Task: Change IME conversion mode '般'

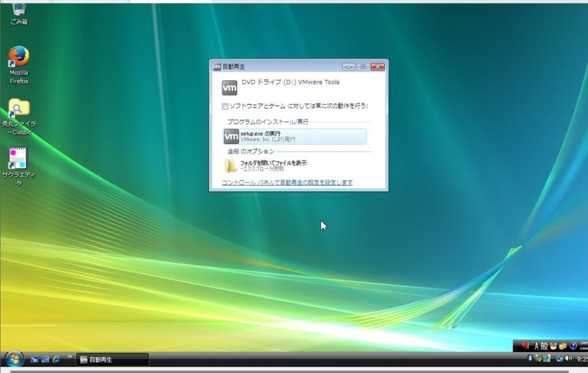Action: pos(544,346)
